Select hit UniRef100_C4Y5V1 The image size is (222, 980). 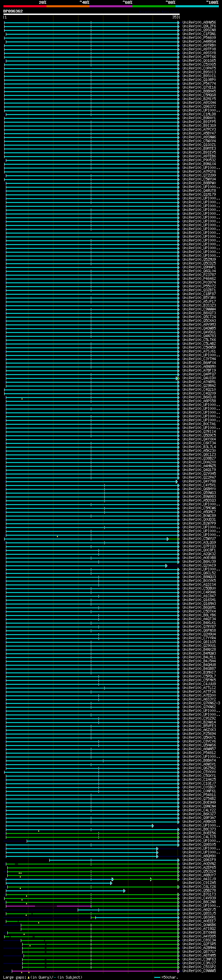[199, 485]
